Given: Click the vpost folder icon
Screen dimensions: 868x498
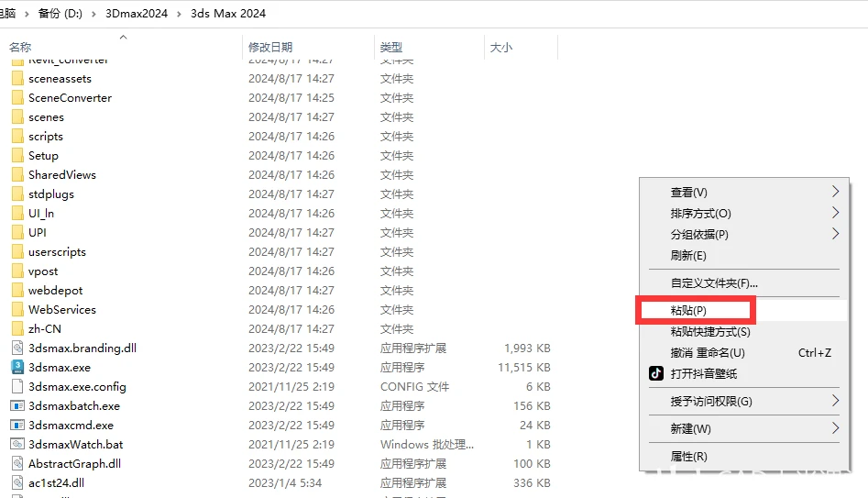Looking at the screenshot, I should 17,271.
